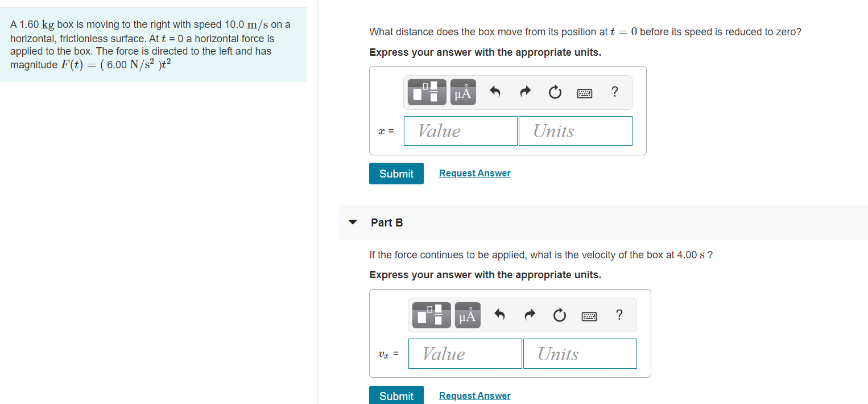Redo the last entry in Part A
868x404 pixels.
point(524,92)
